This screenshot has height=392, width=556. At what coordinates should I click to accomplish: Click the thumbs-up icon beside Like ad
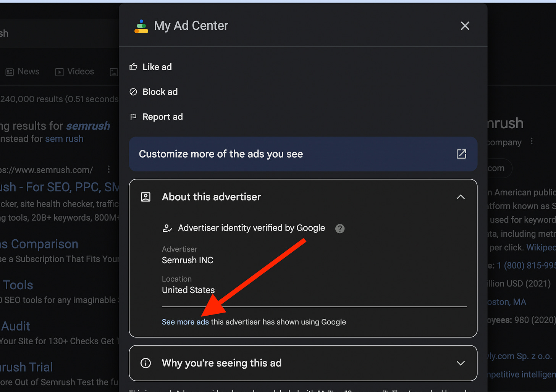[x=133, y=67]
